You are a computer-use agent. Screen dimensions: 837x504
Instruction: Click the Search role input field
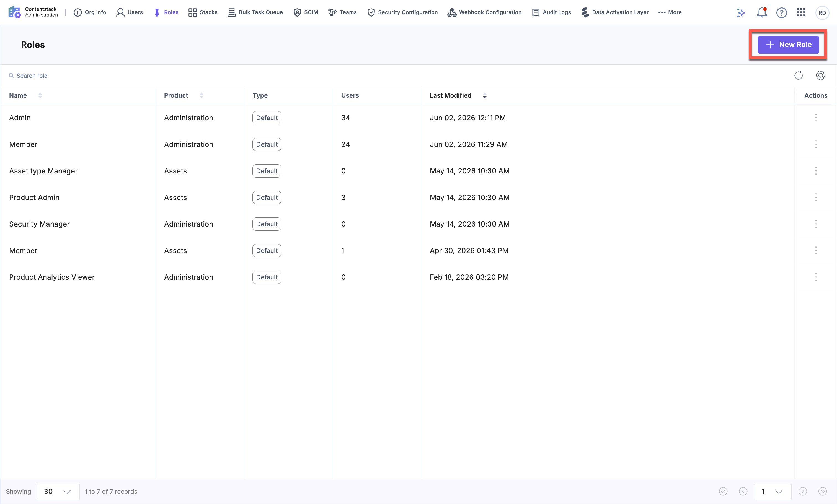pyautogui.click(x=394, y=75)
